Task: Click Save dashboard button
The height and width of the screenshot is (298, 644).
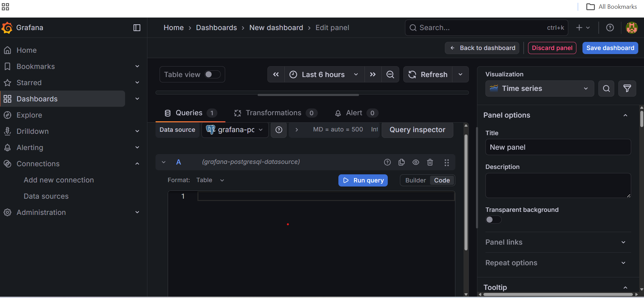Action: pyautogui.click(x=610, y=48)
